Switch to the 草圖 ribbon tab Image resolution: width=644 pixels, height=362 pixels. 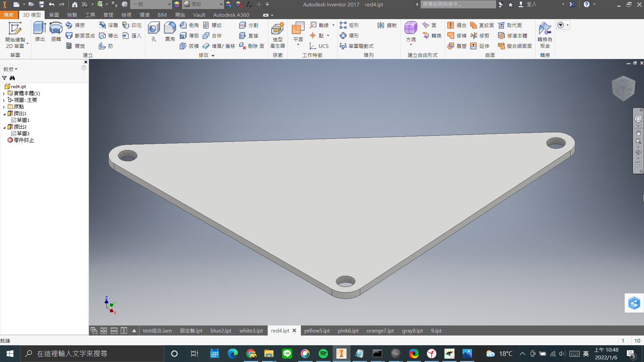(x=54, y=15)
